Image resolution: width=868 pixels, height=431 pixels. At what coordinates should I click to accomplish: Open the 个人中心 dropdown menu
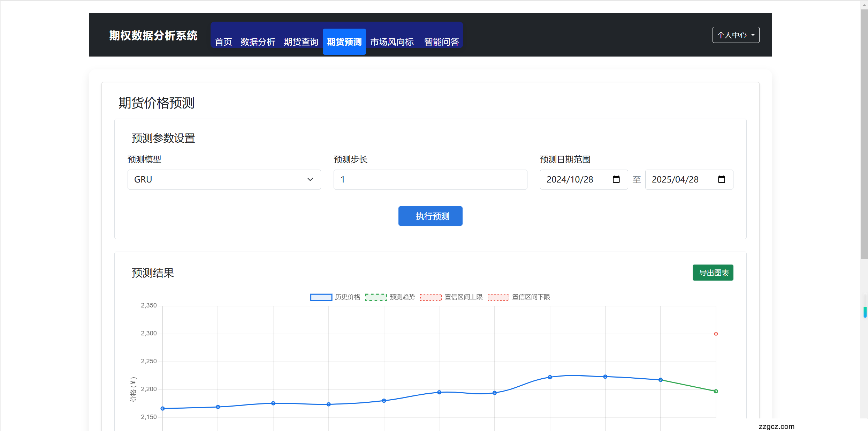tap(736, 35)
